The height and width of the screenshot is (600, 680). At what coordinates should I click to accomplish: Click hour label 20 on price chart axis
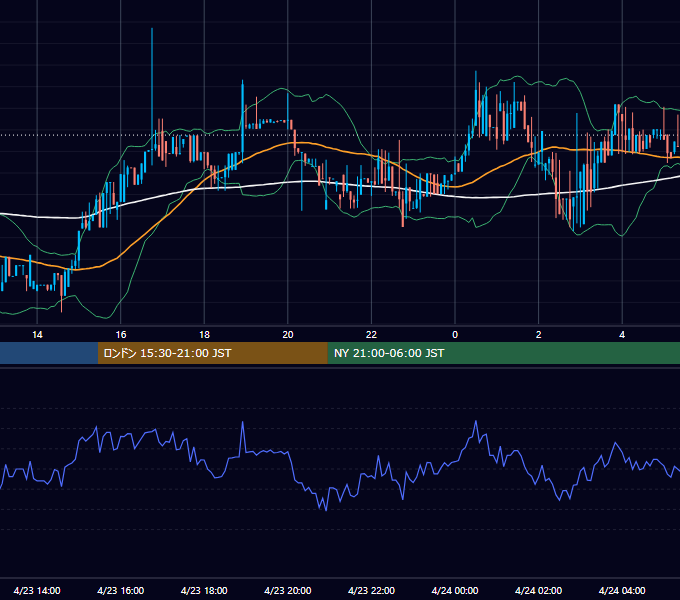point(288,335)
